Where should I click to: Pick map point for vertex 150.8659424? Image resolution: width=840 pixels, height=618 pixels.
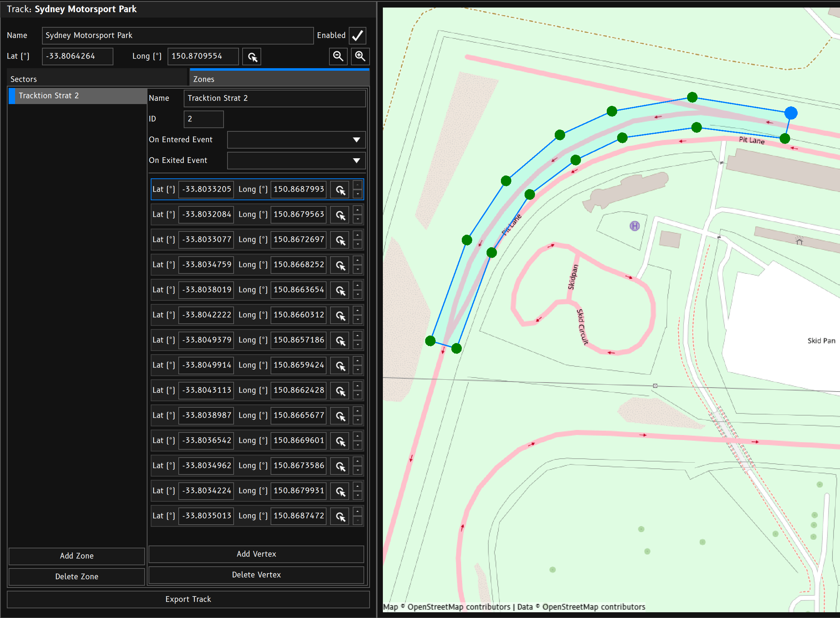340,365
